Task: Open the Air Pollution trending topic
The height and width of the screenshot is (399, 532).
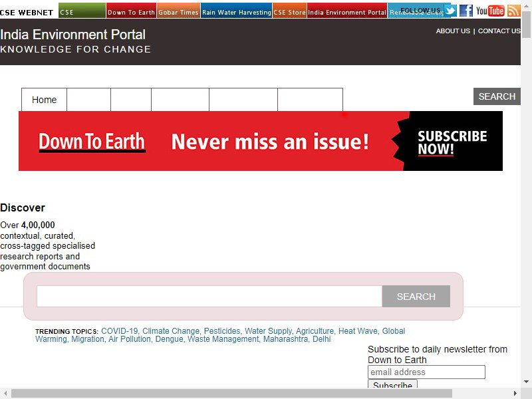Action: coord(130,339)
